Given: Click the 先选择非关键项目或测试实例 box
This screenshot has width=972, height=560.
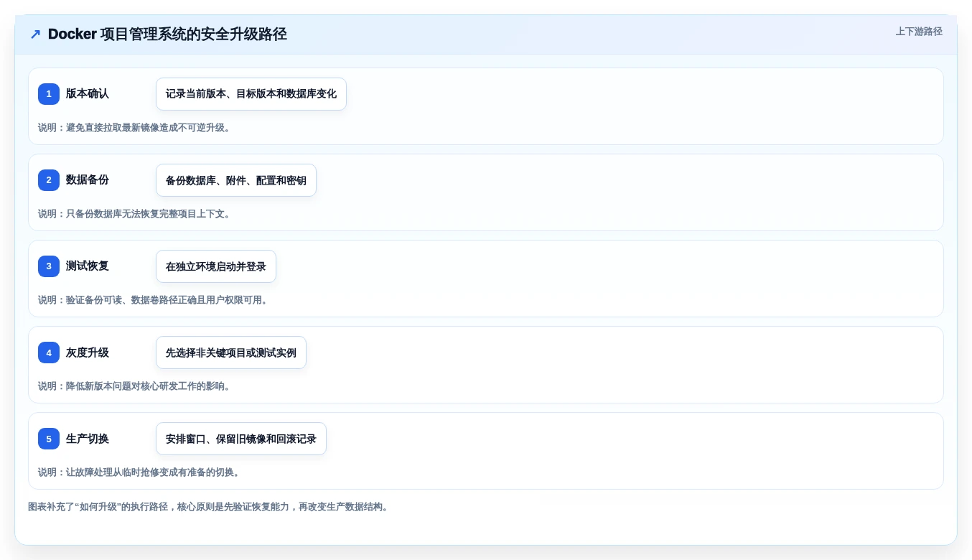Looking at the screenshot, I should (231, 353).
